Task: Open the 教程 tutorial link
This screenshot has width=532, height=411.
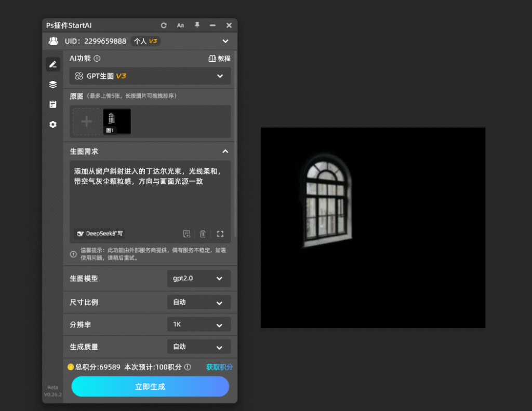Action: (220, 59)
